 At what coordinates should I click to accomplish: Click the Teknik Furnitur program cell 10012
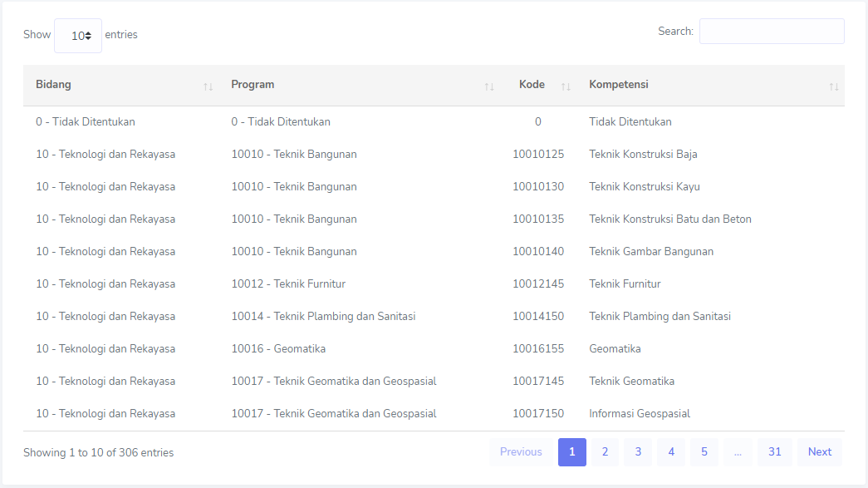[x=288, y=283]
